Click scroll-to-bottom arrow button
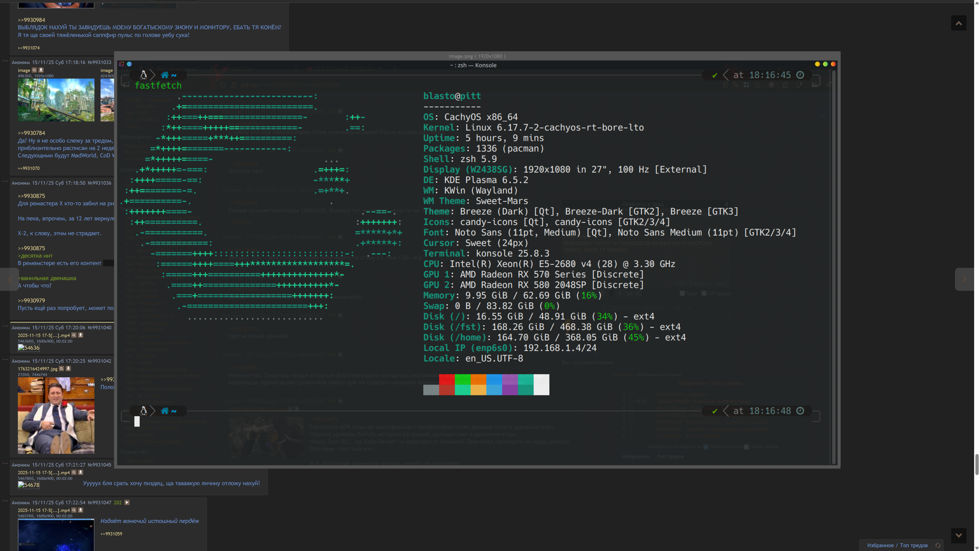This screenshot has height=551, width=980. pyautogui.click(x=958, y=535)
